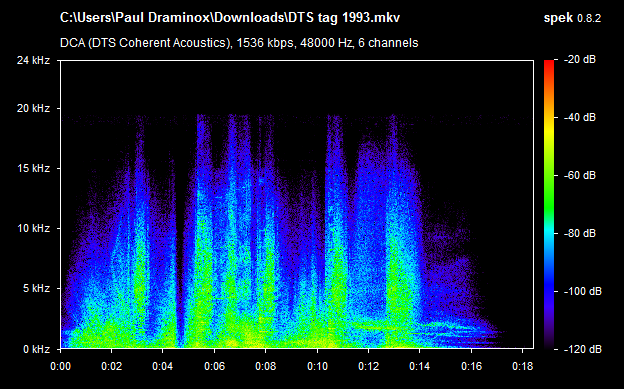624x389 pixels.
Task: Click the 0:06 time axis label
Action: pos(214,366)
